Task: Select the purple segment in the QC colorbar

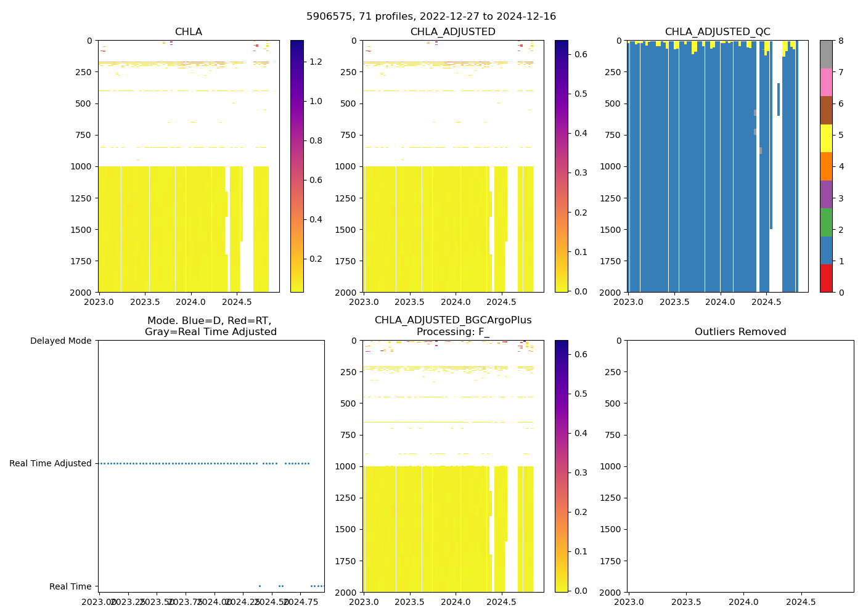Action: pos(826,194)
